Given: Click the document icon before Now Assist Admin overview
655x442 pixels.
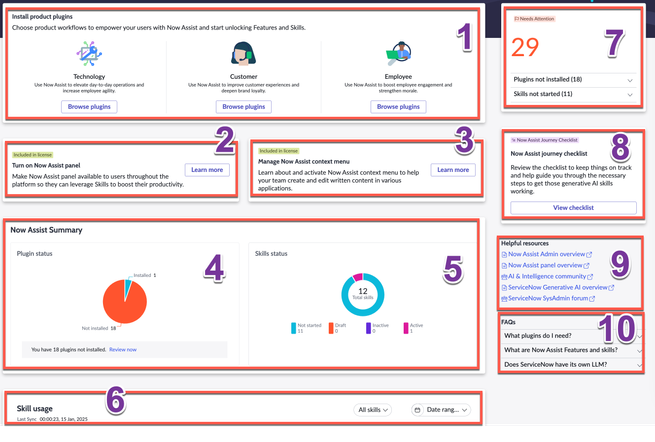Looking at the screenshot, I should (504, 254).
